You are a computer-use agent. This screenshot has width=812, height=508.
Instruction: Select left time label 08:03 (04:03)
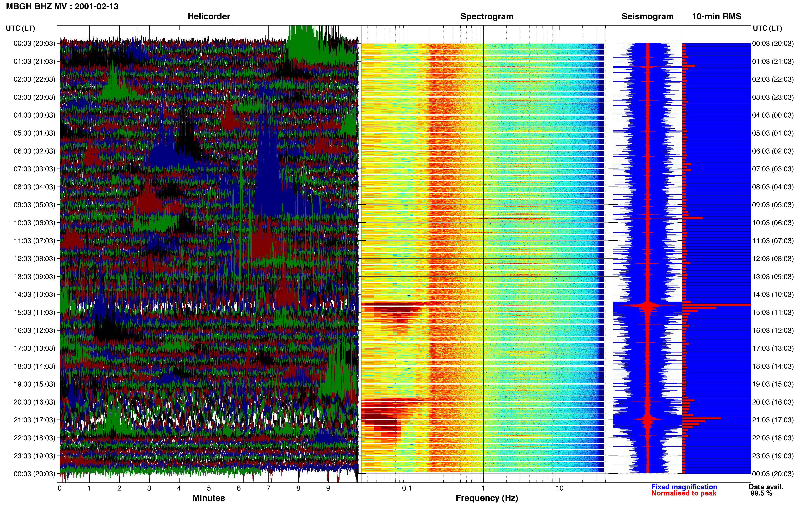pyautogui.click(x=34, y=187)
